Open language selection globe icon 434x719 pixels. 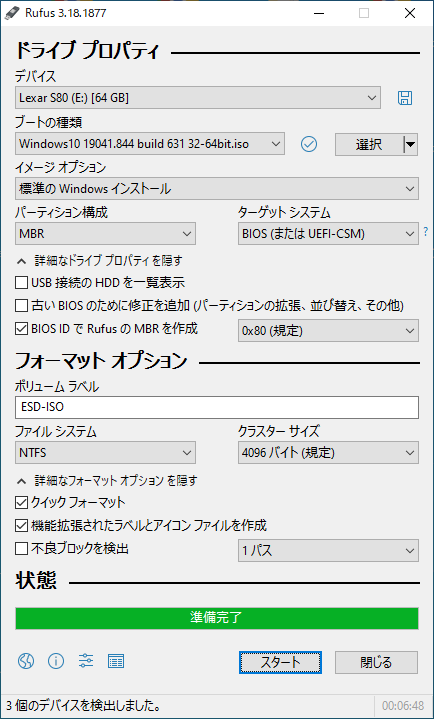[26, 661]
